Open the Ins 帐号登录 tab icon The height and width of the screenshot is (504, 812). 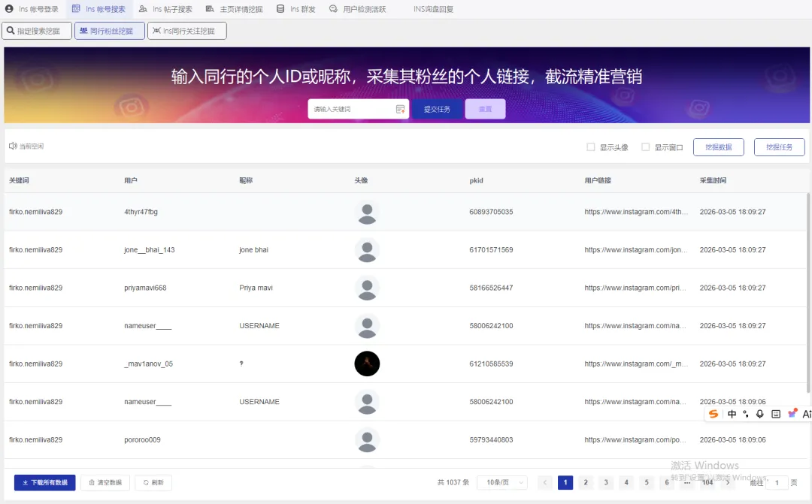(x=8, y=10)
